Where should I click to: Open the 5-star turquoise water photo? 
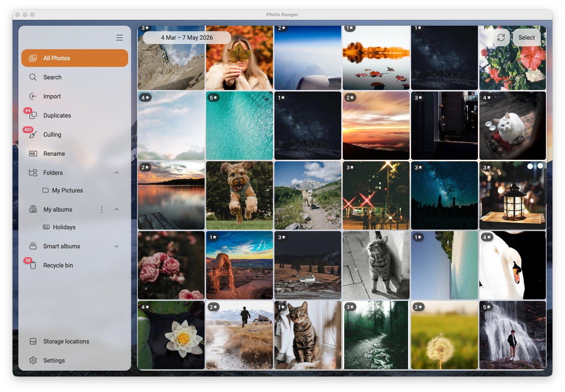[x=240, y=126]
